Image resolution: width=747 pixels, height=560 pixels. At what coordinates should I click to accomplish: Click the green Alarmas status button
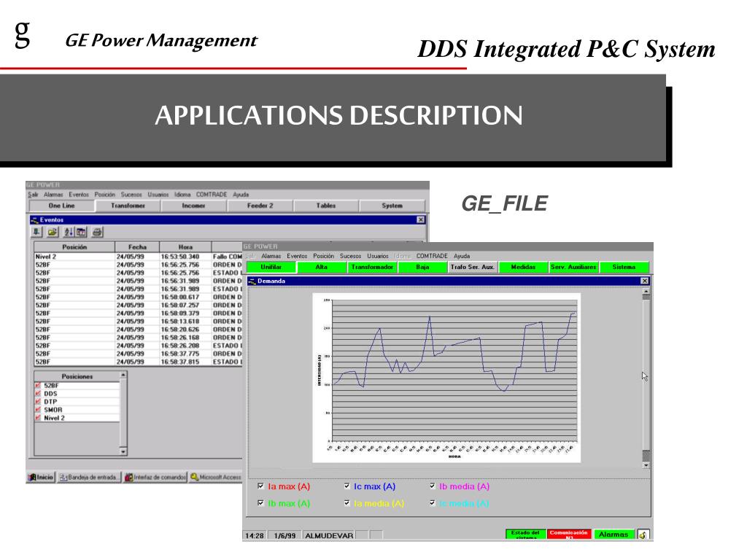tap(614, 534)
